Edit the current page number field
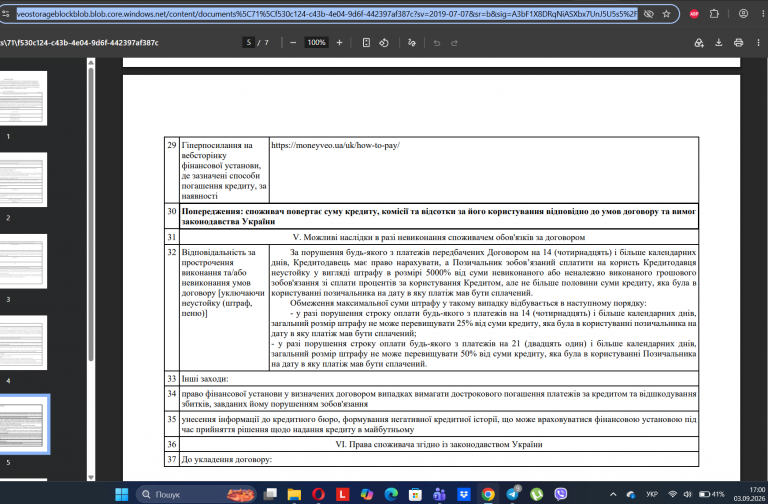 [x=249, y=43]
